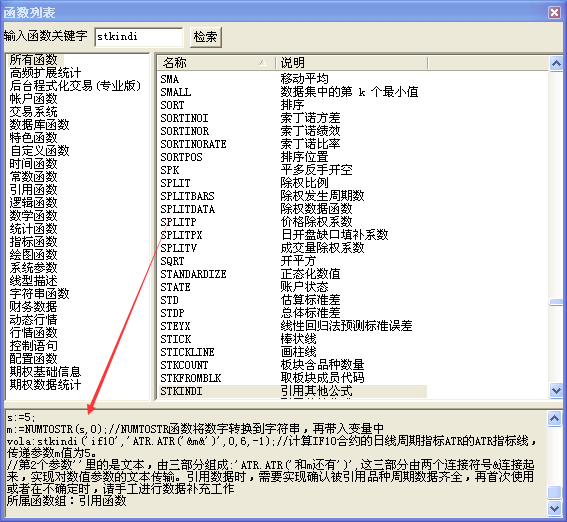567x522 pixels.
Task: Click description pane scroll down arrow
Action: 554,508
